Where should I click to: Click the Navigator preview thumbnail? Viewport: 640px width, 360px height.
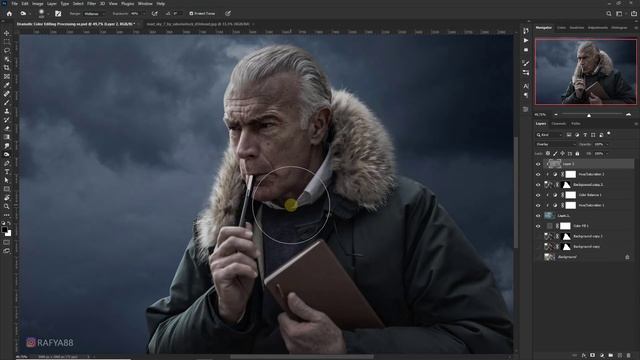(x=586, y=71)
